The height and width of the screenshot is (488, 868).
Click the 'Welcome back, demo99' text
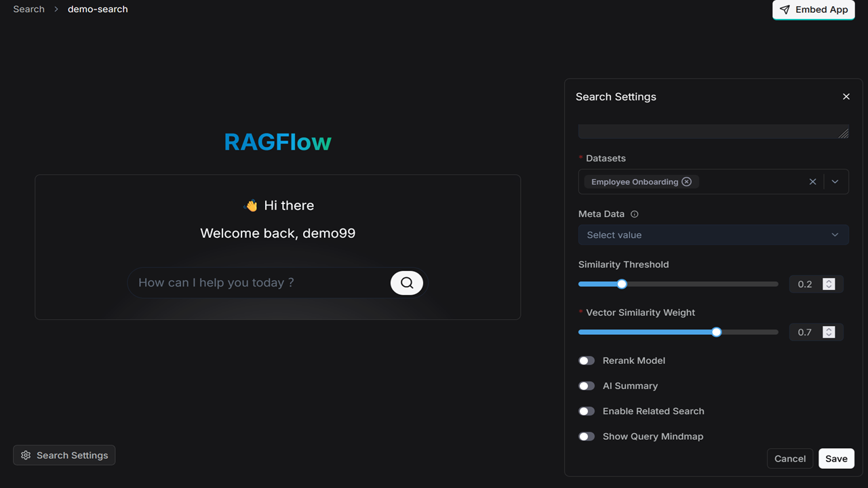[278, 233]
